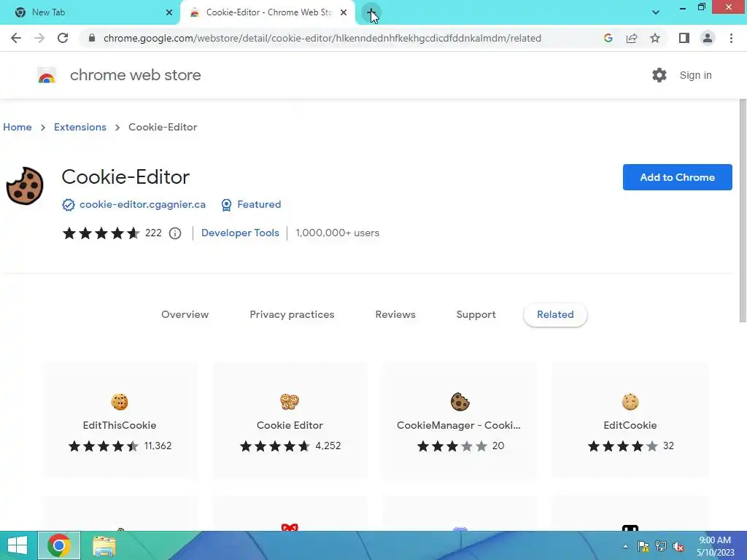747x560 pixels.
Task: Switch to the Overview tab
Action: click(185, 314)
